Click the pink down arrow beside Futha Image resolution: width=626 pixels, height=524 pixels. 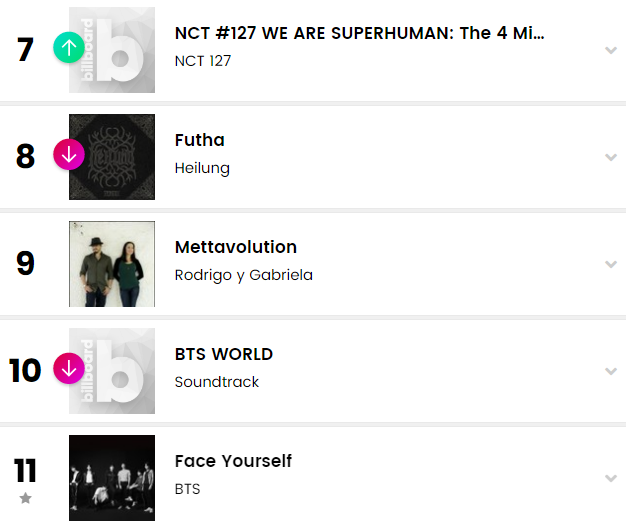coord(69,154)
